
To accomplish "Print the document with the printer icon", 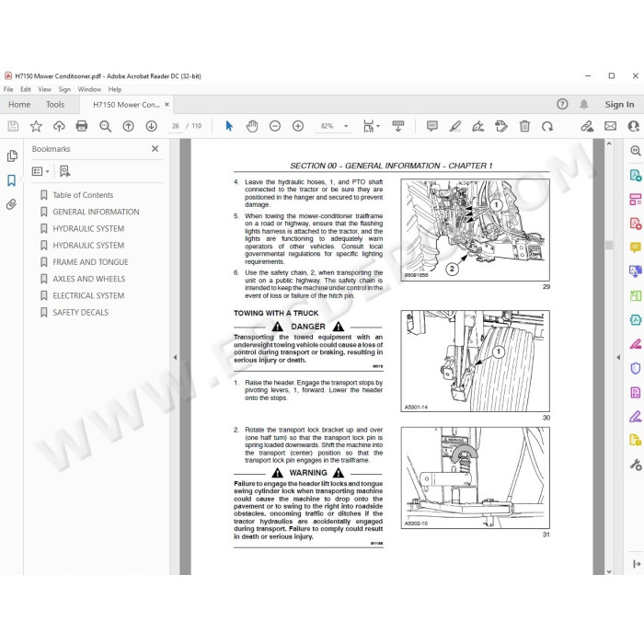I will tap(82, 126).
